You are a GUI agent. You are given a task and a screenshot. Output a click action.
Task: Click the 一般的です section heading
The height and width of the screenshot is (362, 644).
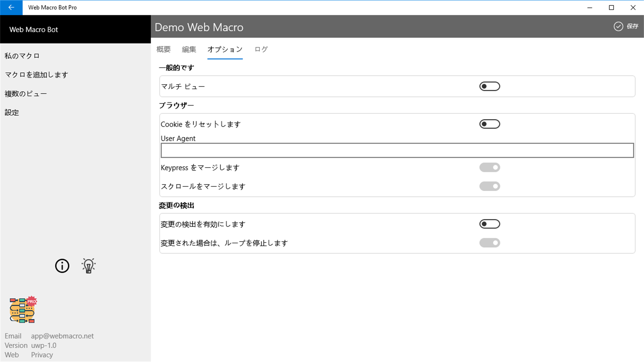176,68
